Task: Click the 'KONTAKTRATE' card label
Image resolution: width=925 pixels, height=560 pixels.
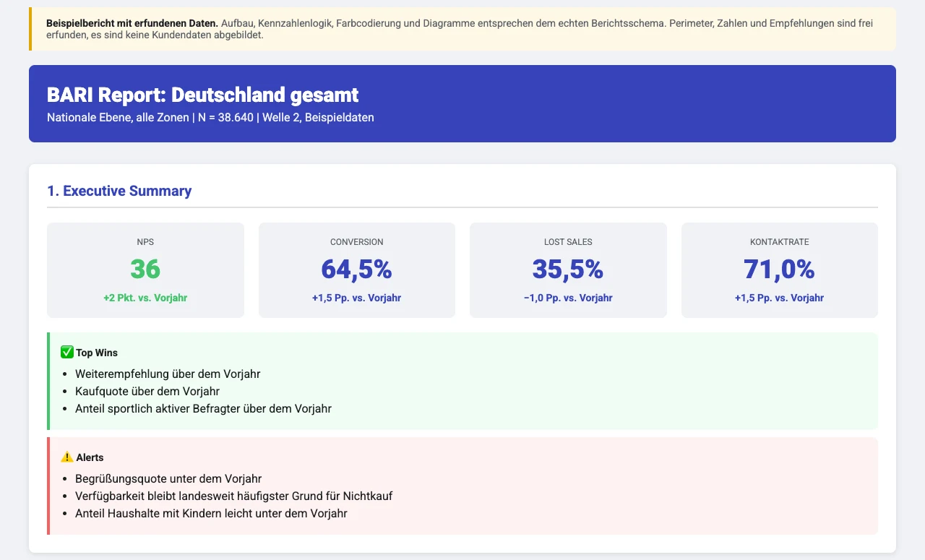Action: coord(780,242)
